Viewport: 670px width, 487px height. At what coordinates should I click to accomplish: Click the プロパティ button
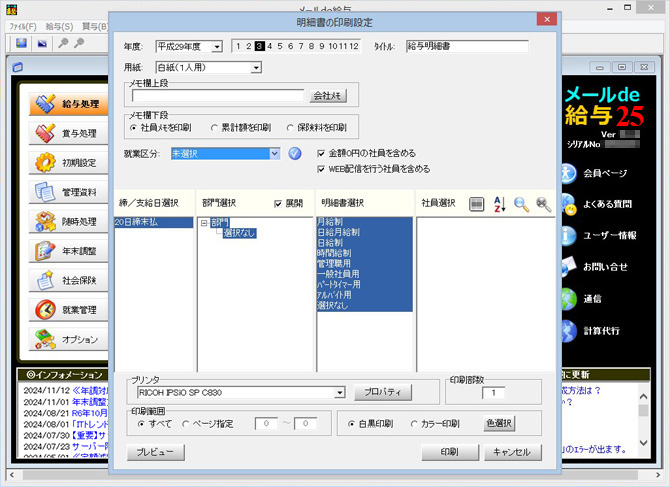(x=383, y=392)
